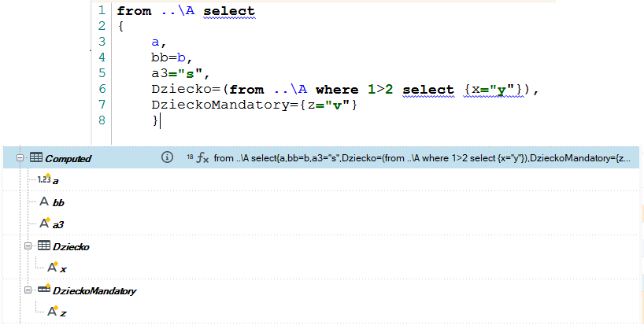Click the formula text in Computed row
The height and width of the screenshot is (325, 644).
[x=422, y=158]
